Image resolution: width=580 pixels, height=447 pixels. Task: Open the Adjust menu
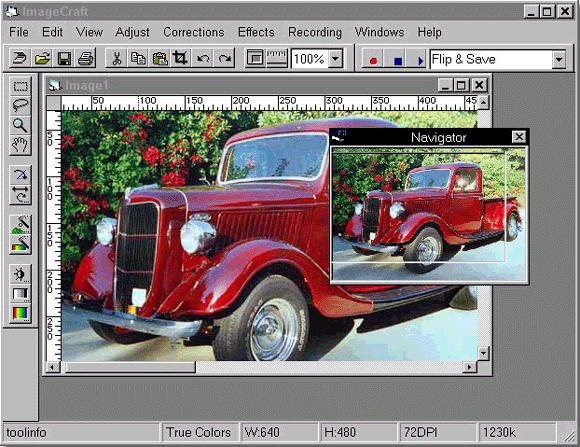pos(132,32)
